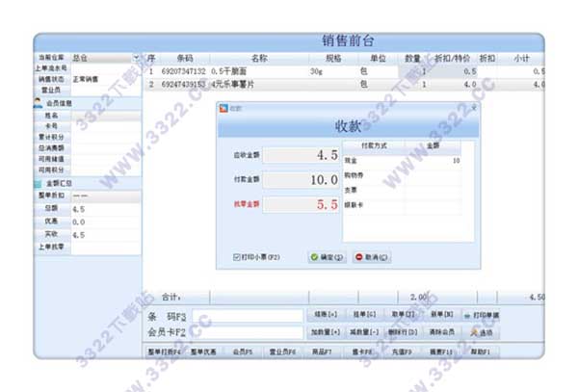Click the 总额 value 4.5 in summary
The height and width of the screenshot is (392, 578).
(79, 209)
